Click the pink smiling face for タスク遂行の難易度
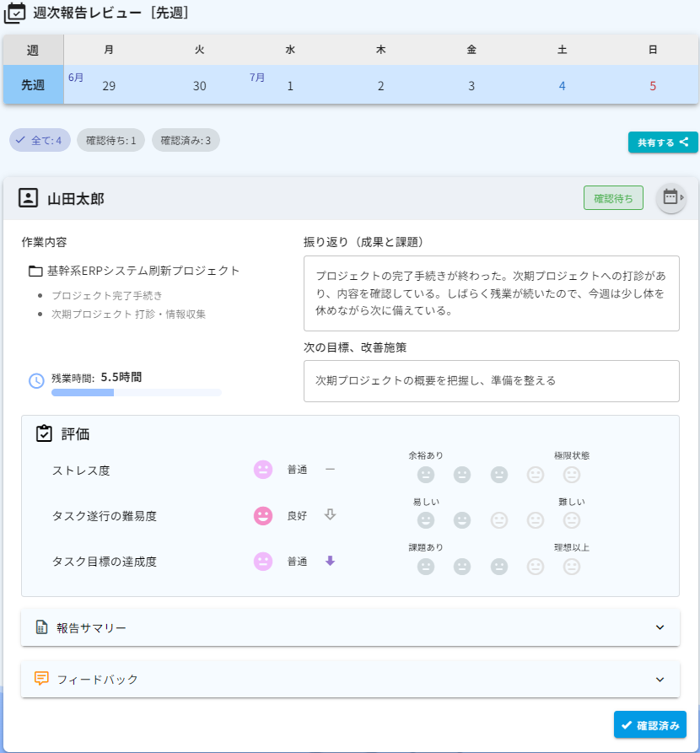Screen dimensions: 700x753 [x=263, y=516]
